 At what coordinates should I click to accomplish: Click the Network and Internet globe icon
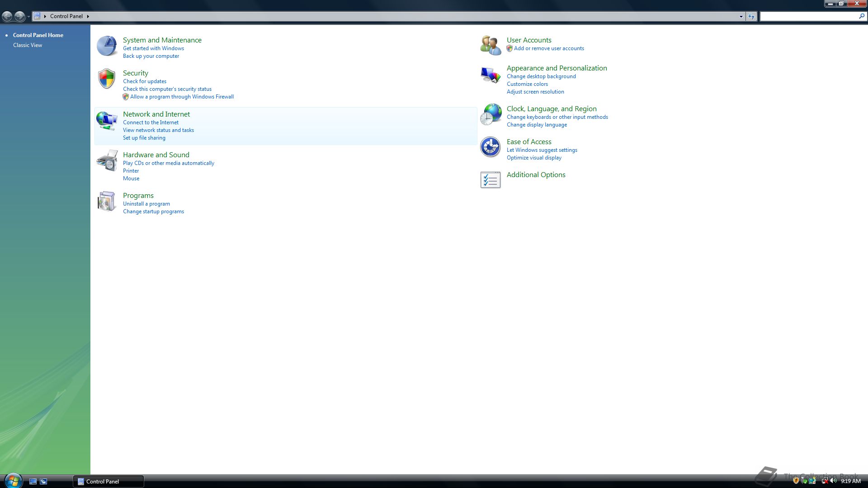107,121
